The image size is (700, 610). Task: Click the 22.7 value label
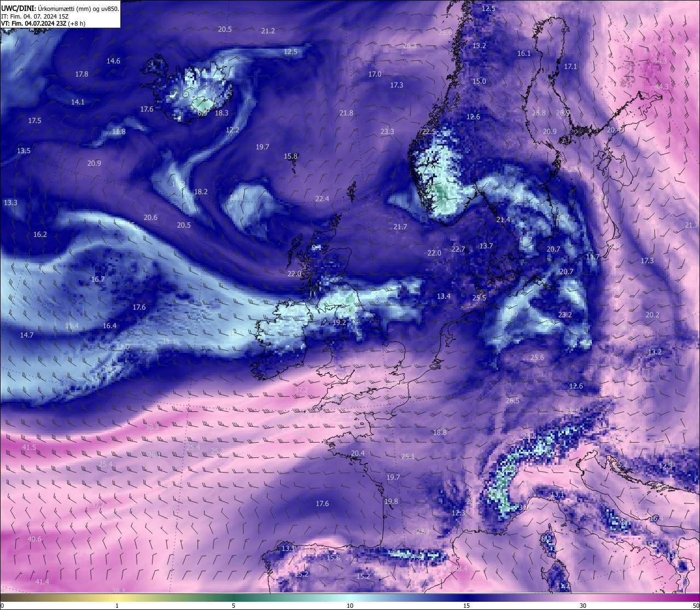[458, 249]
